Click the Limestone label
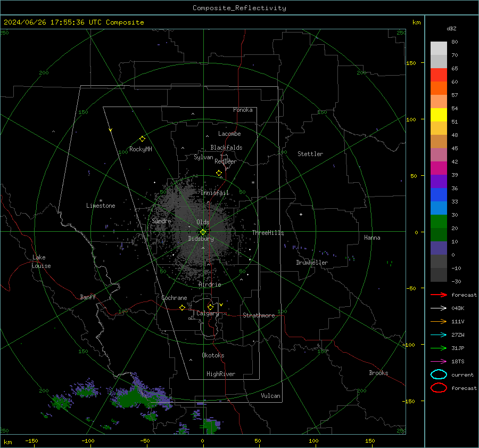The width and height of the screenshot is (479, 448). [x=101, y=206]
